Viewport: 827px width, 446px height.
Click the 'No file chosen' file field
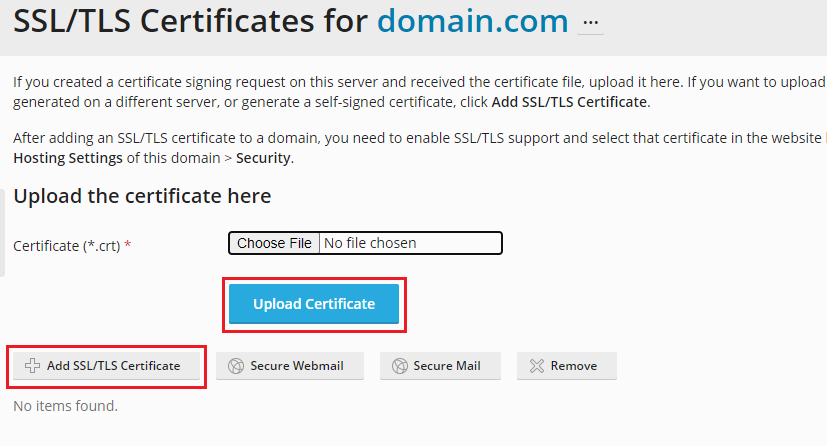(410, 243)
